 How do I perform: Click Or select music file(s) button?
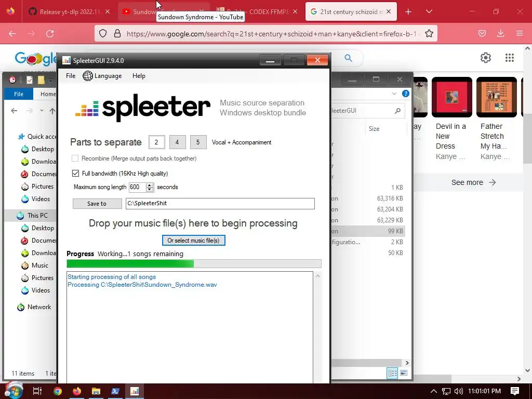tap(193, 241)
